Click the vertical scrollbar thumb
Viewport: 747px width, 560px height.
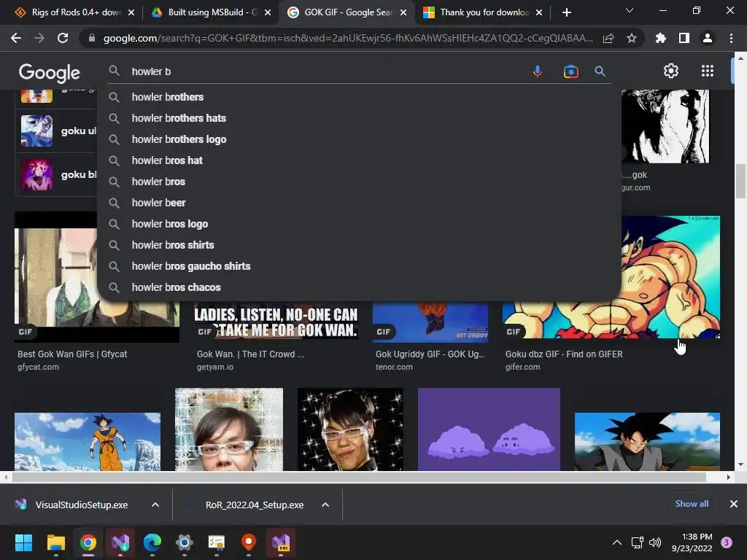(x=740, y=181)
